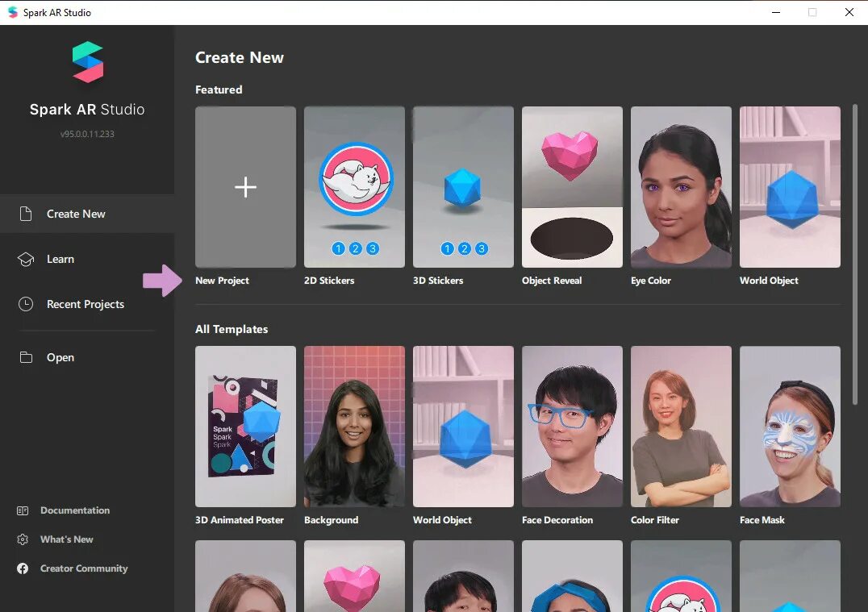The height and width of the screenshot is (612, 868).
Task: Click the Open folder icon
Action: tap(26, 357)
